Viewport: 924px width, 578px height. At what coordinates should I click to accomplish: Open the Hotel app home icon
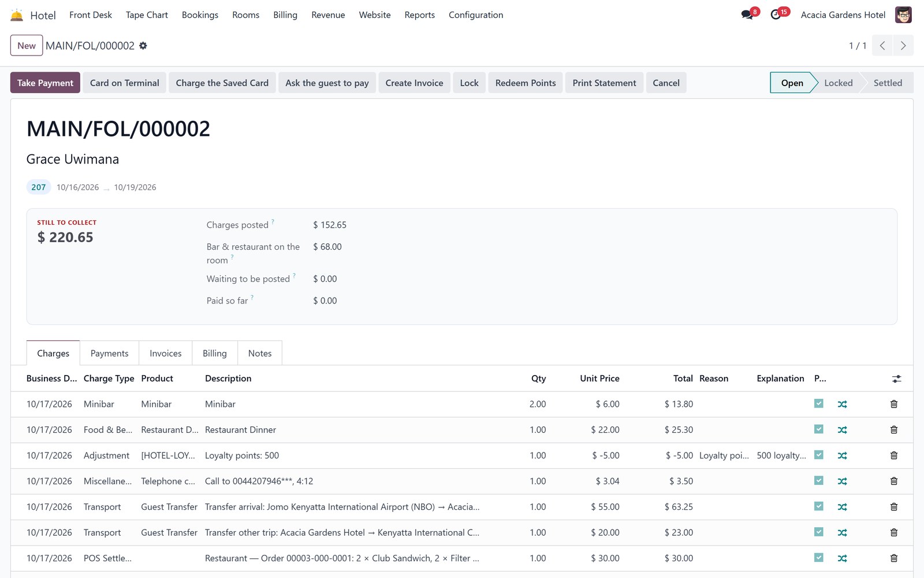17,15
